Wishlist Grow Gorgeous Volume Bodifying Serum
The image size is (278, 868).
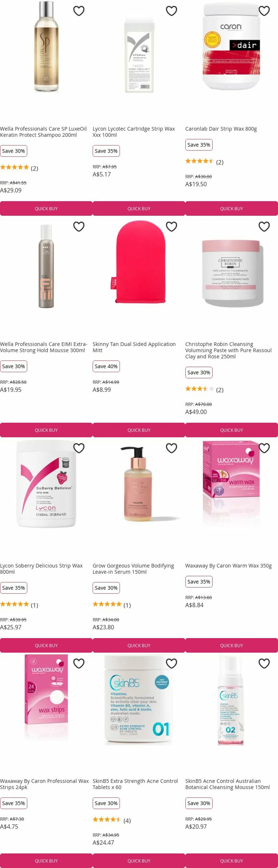point(171,448)
